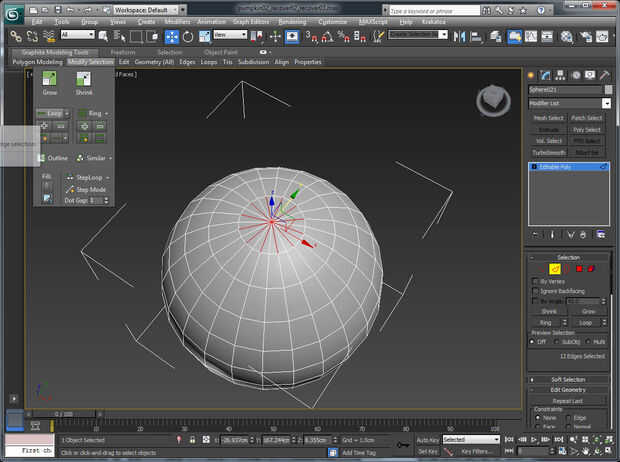Switch to the Freeform ribbon tab
The width and height of the screenshot is (620, 462).
123,51
